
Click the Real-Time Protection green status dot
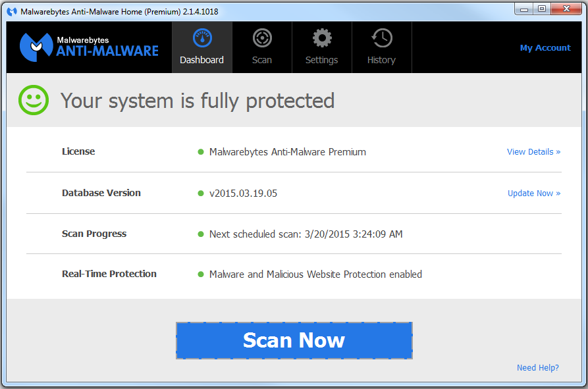[201, 274]
